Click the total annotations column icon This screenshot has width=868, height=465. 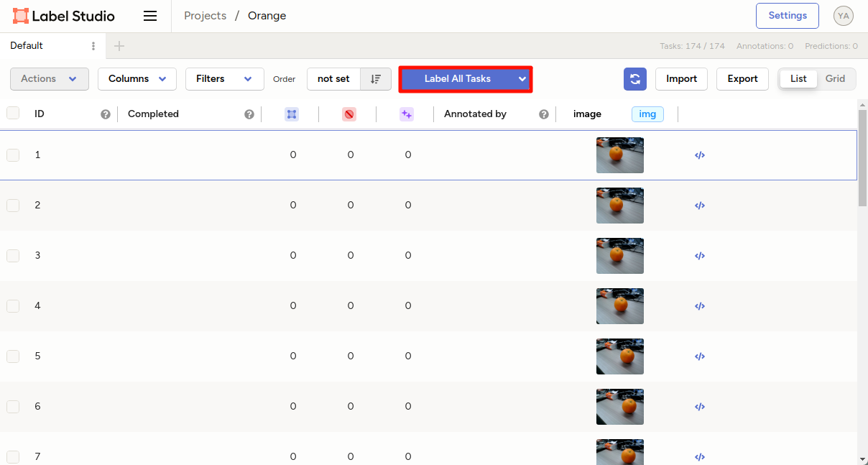[x=292, y=114]
